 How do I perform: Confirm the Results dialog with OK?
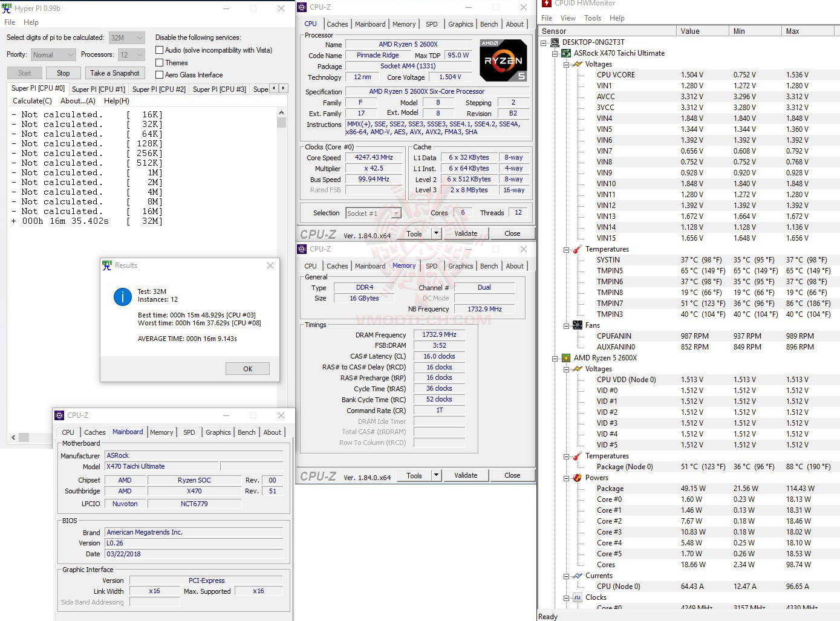click(x=248, y=369)
